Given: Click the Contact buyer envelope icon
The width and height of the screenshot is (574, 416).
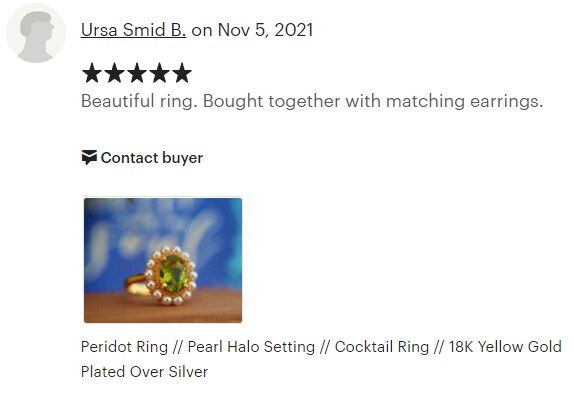Looking at the screenshot, I should pos(89,157).
